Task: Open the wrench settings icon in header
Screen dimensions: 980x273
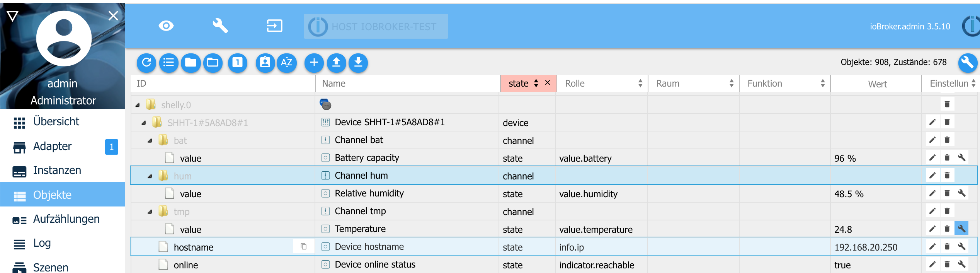Action: (x=220, y=26)
